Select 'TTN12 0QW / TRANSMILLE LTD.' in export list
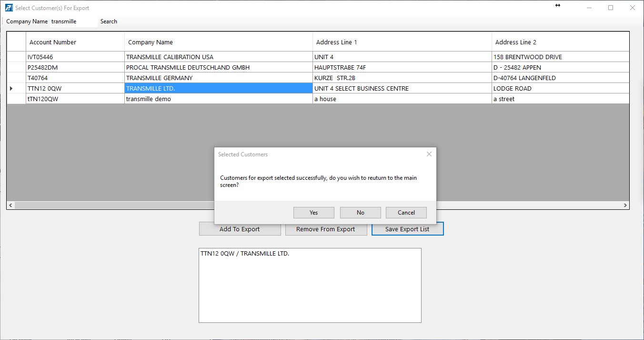 pos(245,254)
